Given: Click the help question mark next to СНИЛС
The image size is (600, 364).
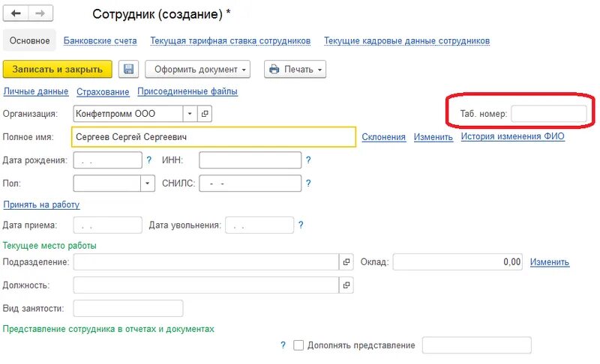Looking at the screenshot, I should (308, 183).
